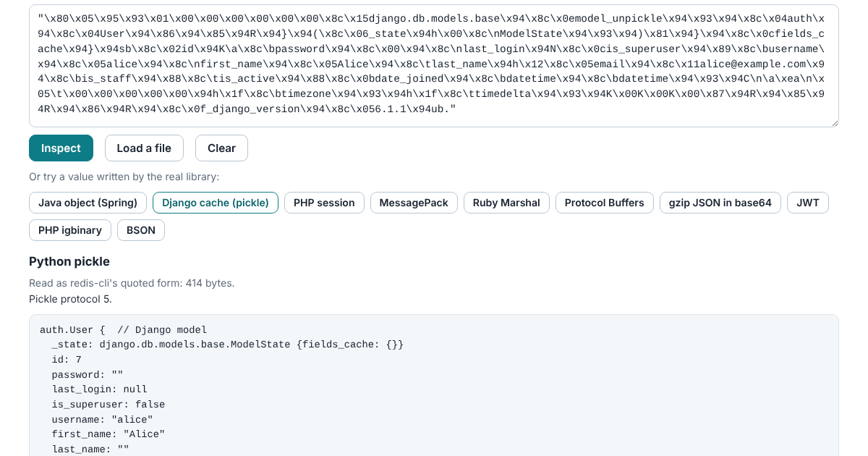Click the 'first_name: "Alice"' output line
Screen dimensions: 868x456
click(x=108, y=434)
